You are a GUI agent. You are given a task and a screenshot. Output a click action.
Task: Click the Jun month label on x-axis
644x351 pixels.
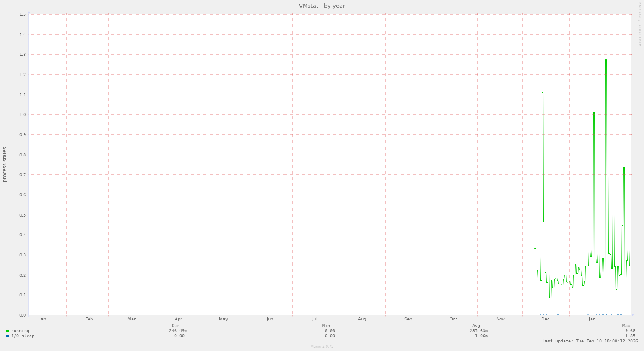pos(270,319)
